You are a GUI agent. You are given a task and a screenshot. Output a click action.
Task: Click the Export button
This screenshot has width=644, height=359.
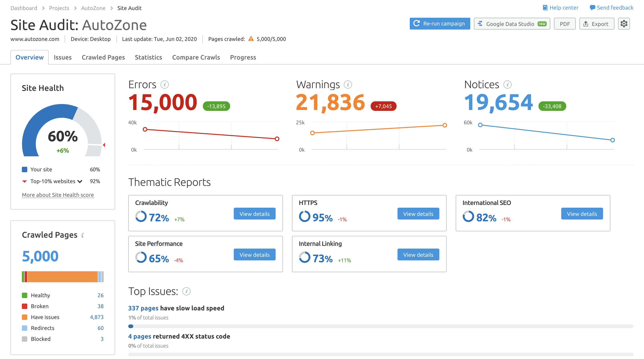[596, 24]
